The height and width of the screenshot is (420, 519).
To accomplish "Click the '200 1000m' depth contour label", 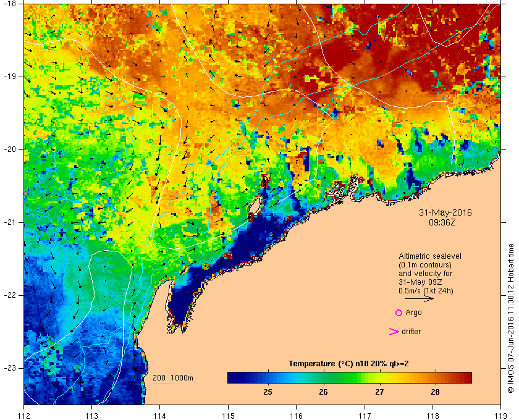I will point(173,378).
